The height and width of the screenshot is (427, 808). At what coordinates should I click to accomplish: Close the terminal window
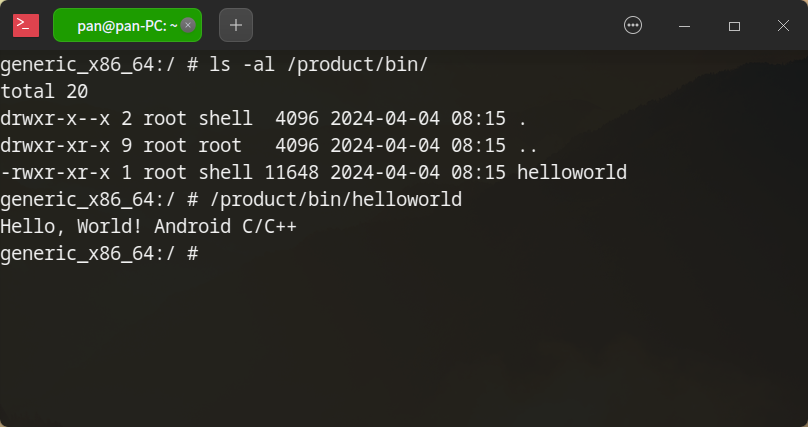(x=782, y=26)
